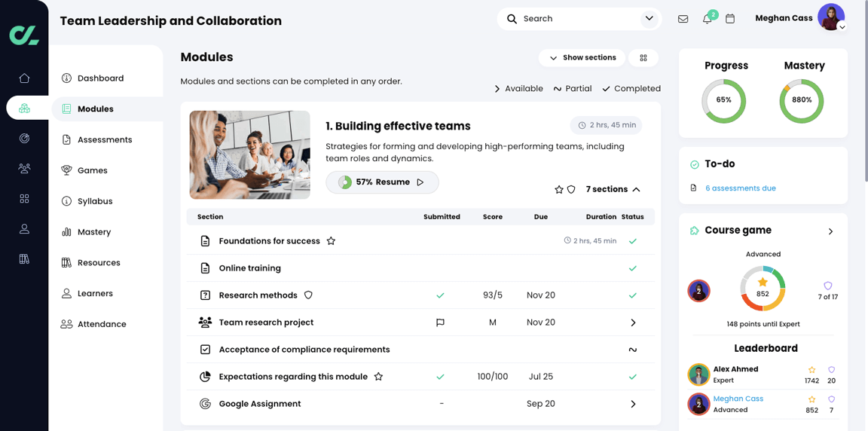The width and height of the screenshot is (868, 431).
Task: Click star icon beside 7 sections
Action: 559,190
